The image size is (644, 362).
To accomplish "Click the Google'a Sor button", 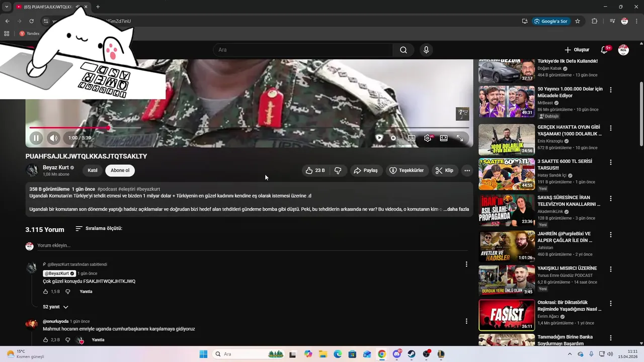I will (x=551, y=21).
